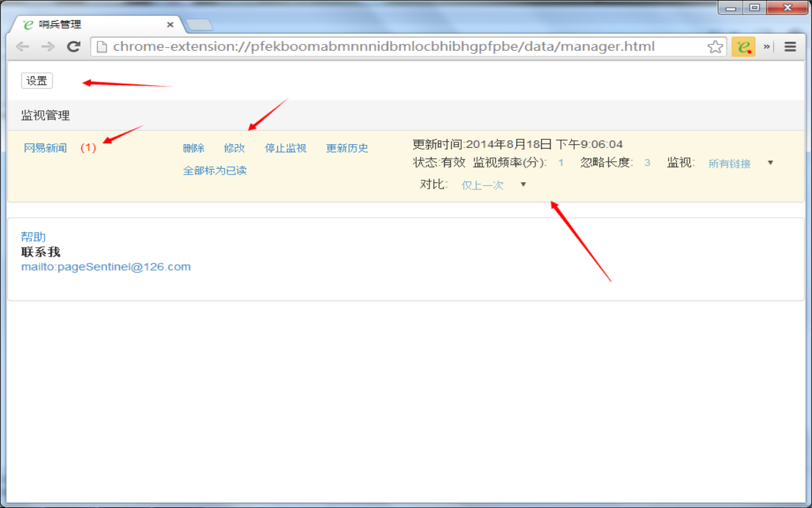Image resolution: width=812 pixels, height=508 pixels.
Task: Bookmark page with the star icon
Action: click(x=715, y=46)
